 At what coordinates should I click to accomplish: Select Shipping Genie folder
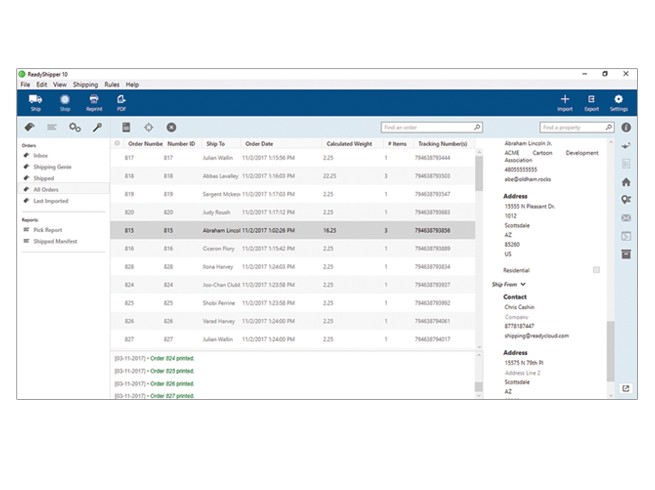pos(52,167)
